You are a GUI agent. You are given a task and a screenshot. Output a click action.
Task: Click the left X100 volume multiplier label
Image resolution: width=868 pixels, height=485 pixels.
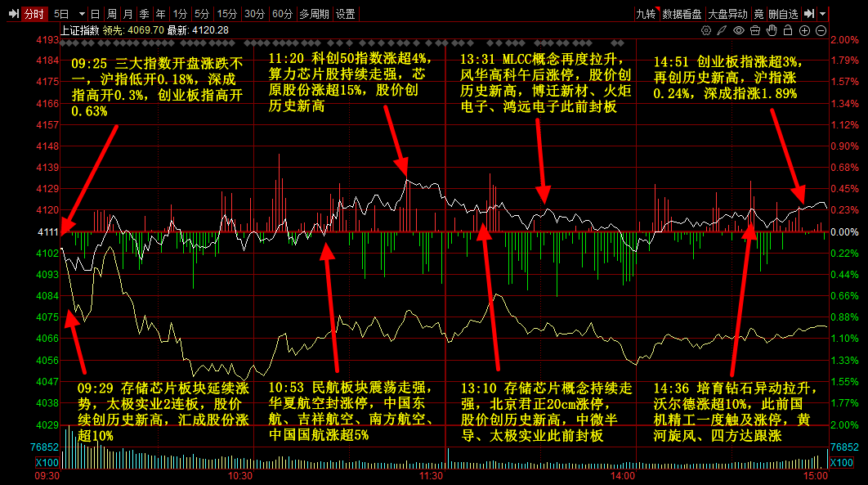47,462
